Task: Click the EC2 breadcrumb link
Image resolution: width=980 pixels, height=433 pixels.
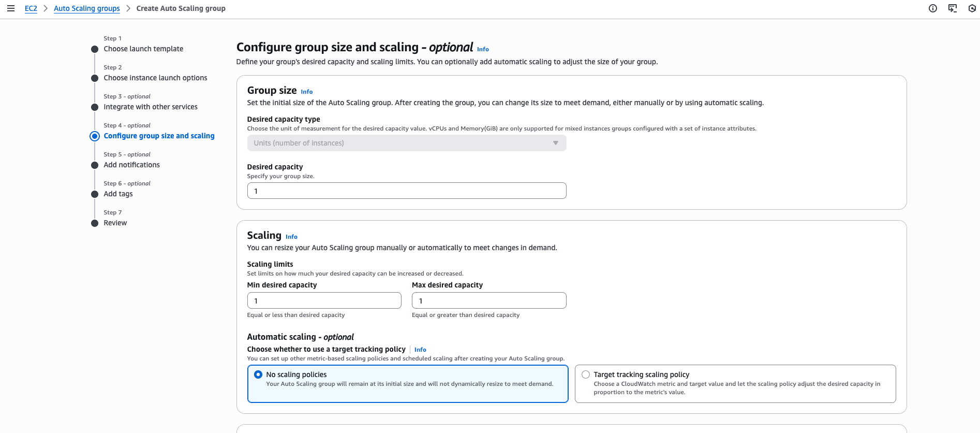Action: [x=31, y=8]
